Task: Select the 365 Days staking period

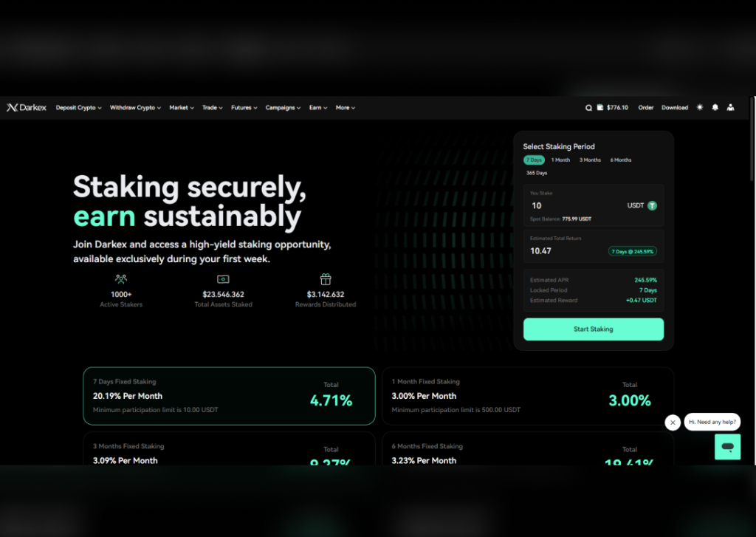Action: pyautogui.click(x=537, y=173)
